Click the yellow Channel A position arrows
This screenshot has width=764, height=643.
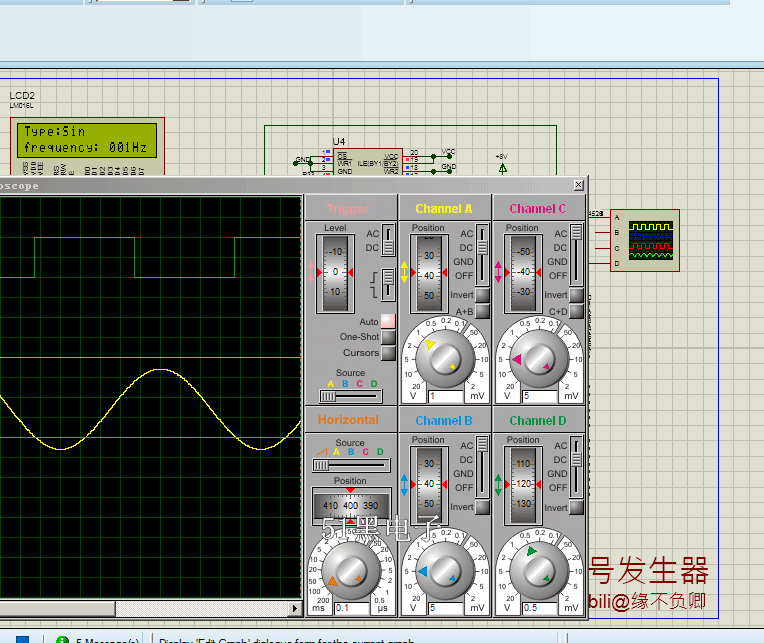404,272
